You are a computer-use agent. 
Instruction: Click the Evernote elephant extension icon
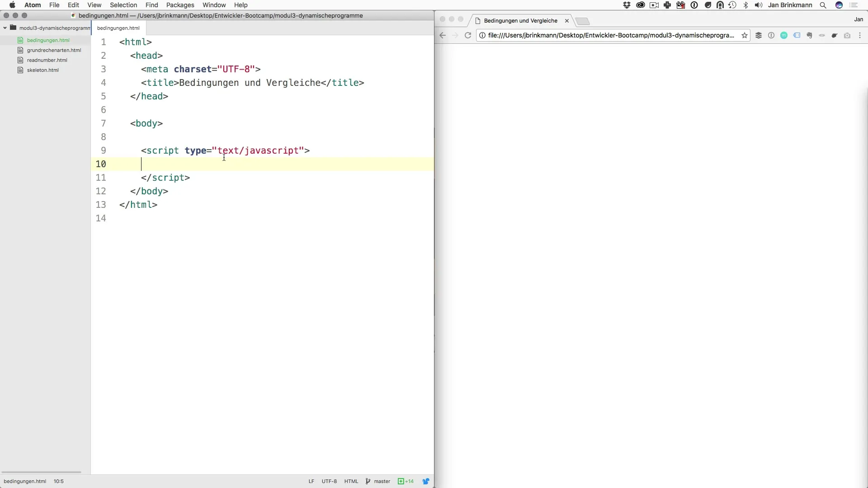809,35
